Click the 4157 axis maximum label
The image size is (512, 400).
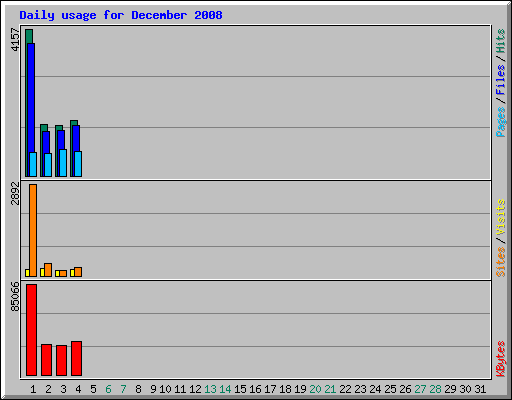click(15, 40)
